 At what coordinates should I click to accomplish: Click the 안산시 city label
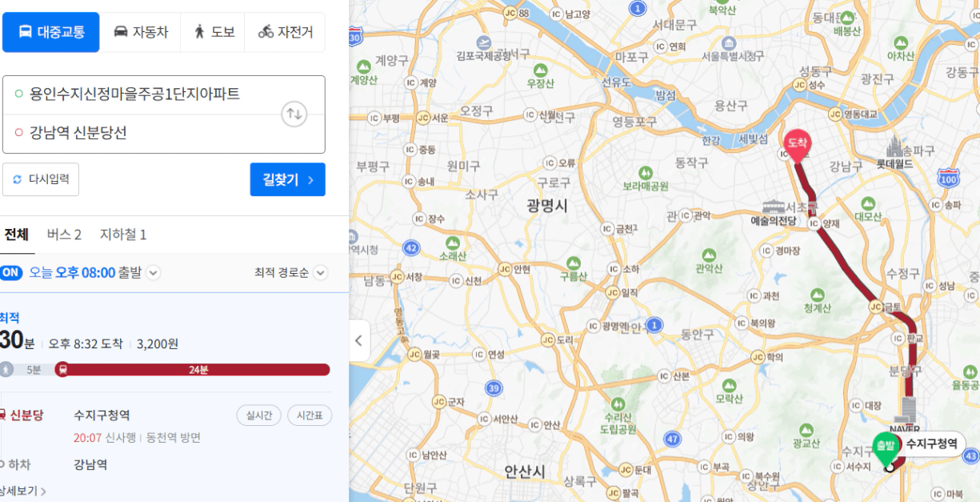click(524, 471)
